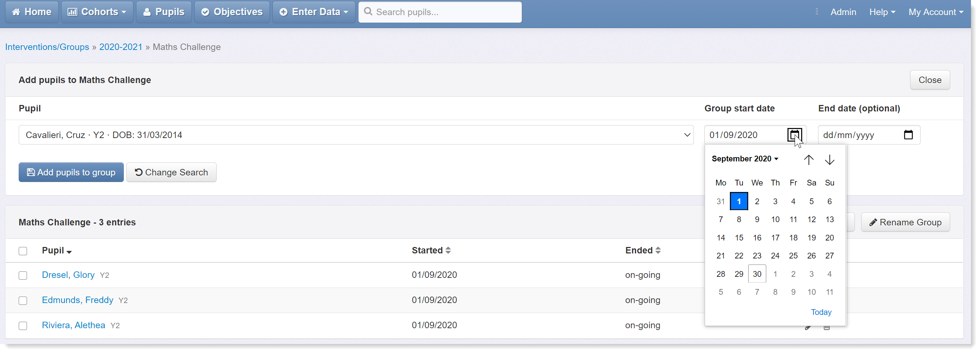
Task: Click Add pupils to group button
Action: [x=71, y=172]
